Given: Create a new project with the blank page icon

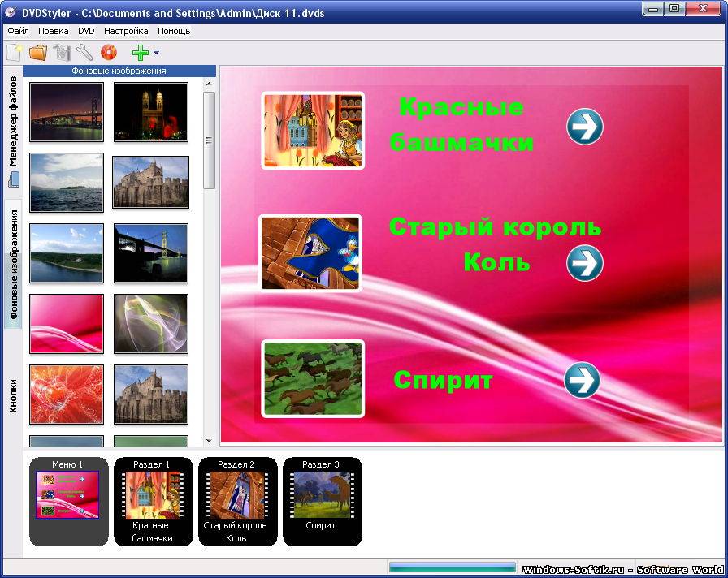Looking at the screenshot, I should tap(15, 53).
